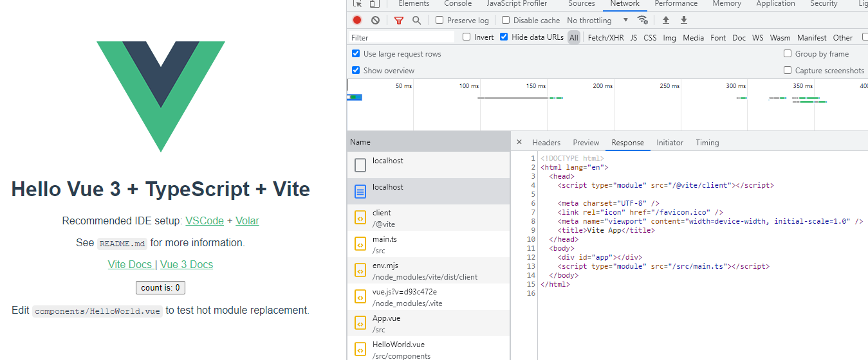Select the All filter type
Screen dimensions: 868x360
pos(574,38)
